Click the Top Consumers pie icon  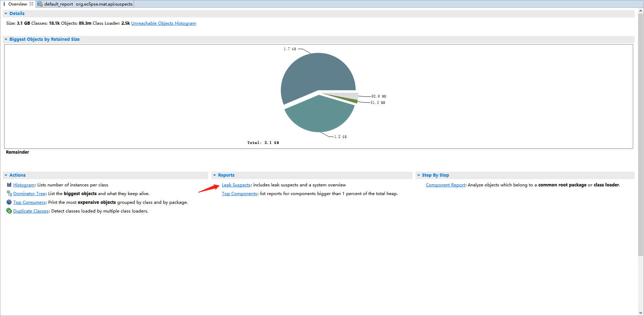(x=9, y=202)
